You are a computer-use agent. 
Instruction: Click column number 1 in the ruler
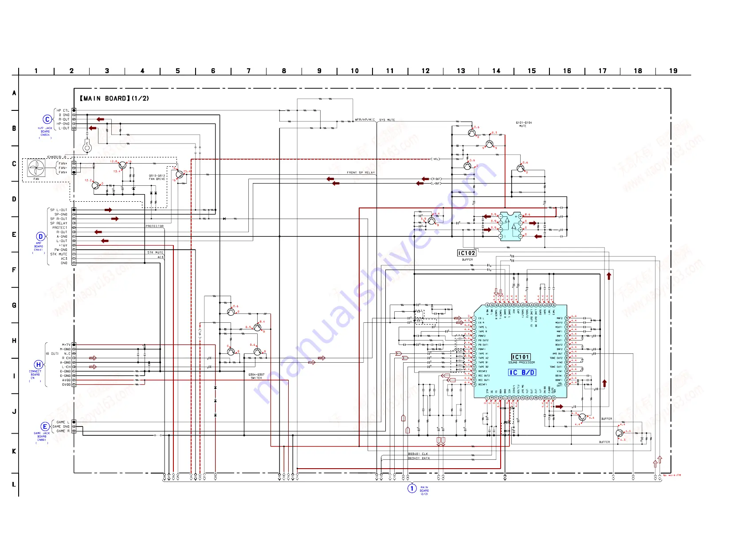pos(36,71)
